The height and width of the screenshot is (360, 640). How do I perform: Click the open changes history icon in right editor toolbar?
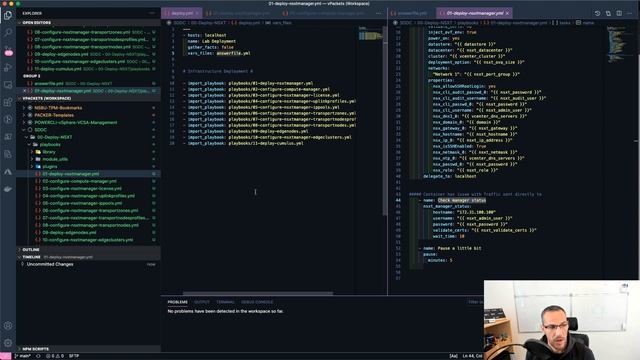click(x=597, y=13)
